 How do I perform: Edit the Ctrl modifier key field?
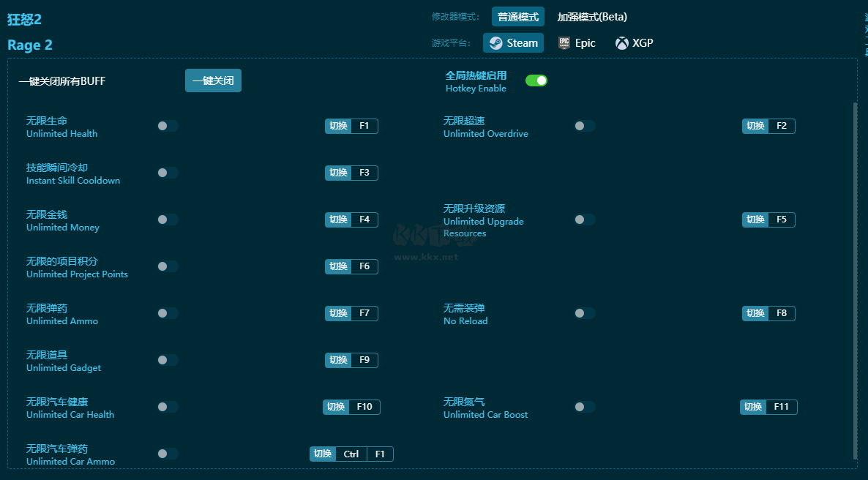[x=351, y=454]
